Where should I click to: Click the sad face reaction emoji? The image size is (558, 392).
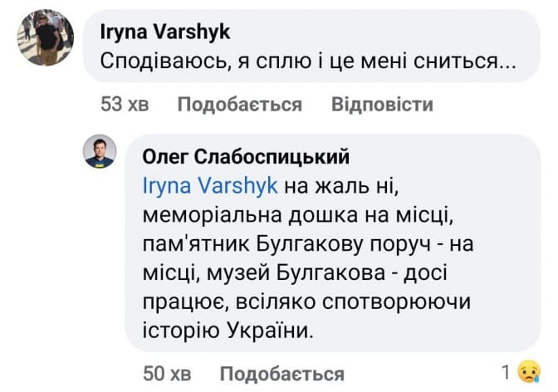tap(528, 373)
